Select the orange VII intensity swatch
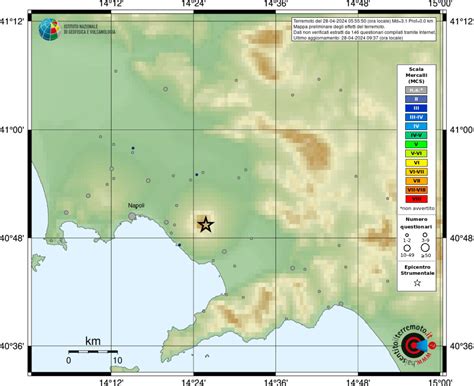This screenshot has width=474, height=386. point(416,181)
